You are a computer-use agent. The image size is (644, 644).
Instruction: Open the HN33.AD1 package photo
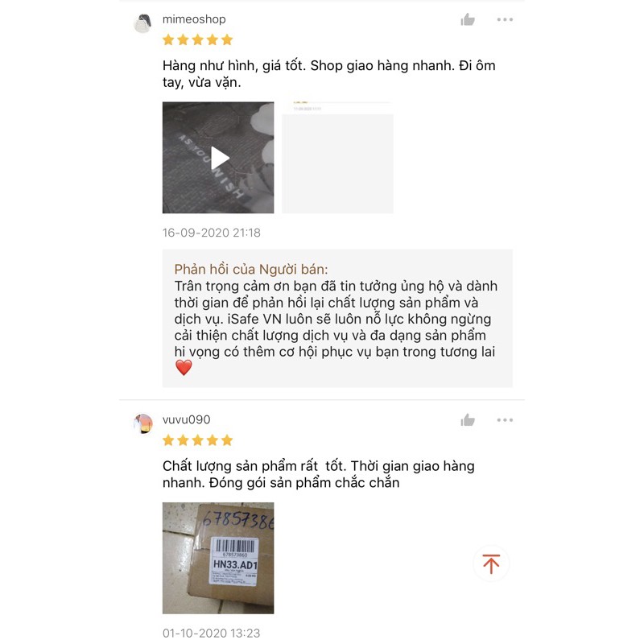point(218,558)
